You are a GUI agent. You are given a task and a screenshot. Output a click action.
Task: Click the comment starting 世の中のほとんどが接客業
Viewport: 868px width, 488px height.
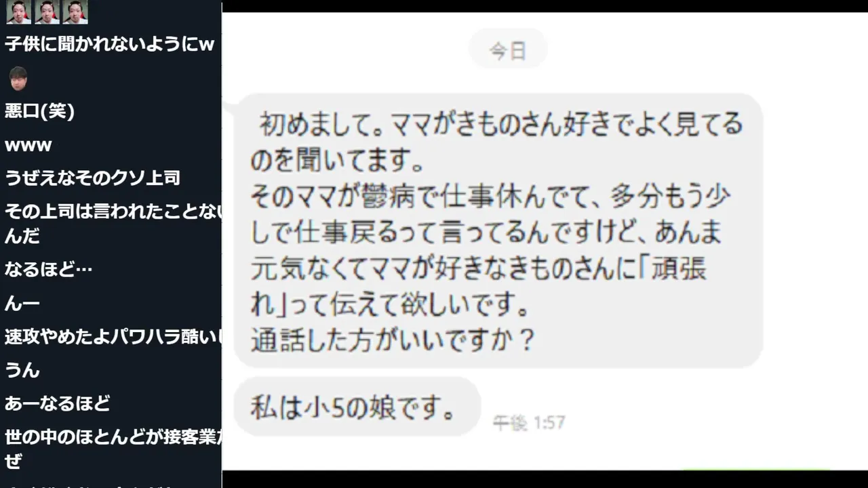(x=113, y=449)
